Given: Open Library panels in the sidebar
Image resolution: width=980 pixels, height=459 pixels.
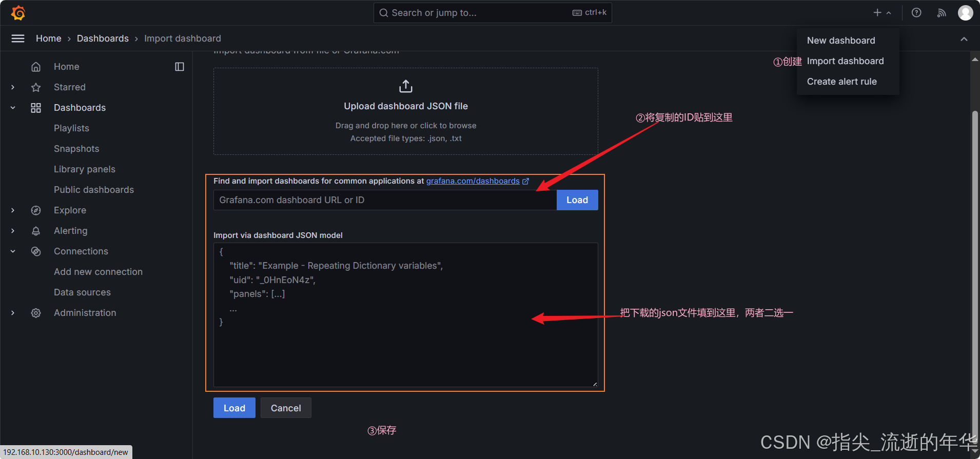Looking at the screenshot, I should pos(85,169).
